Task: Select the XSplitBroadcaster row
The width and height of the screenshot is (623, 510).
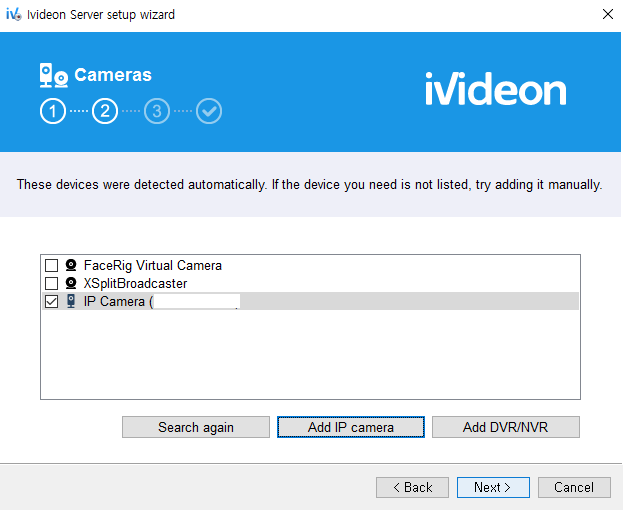Action: [x=310, y=284]
